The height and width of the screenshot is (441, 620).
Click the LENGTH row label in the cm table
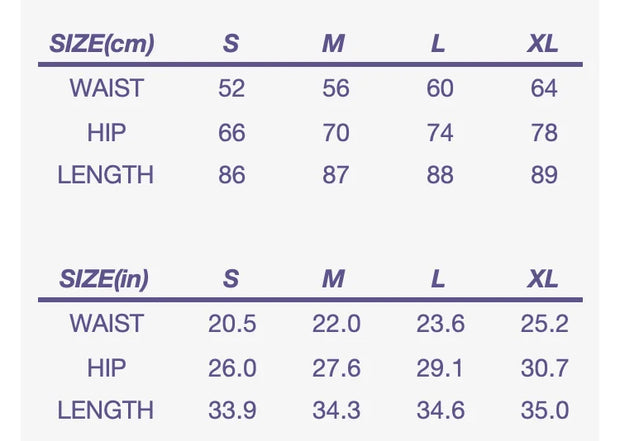pos(106,175)
